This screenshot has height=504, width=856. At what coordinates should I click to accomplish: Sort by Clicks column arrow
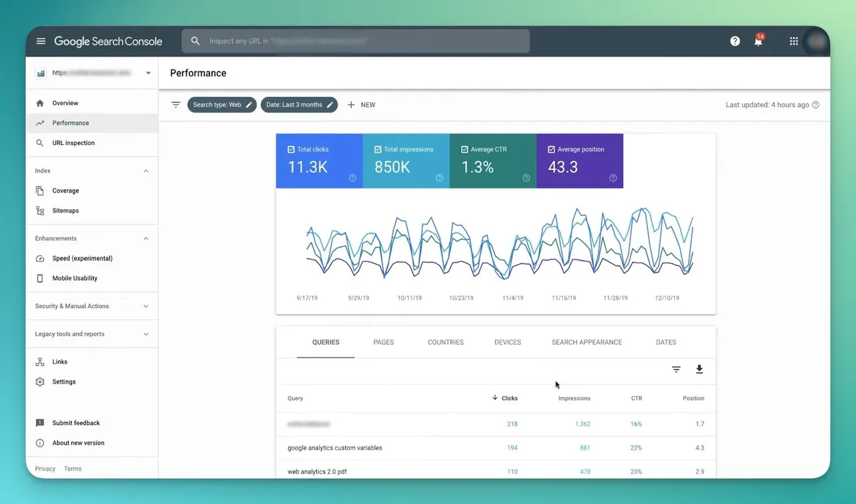click(495, 398)
